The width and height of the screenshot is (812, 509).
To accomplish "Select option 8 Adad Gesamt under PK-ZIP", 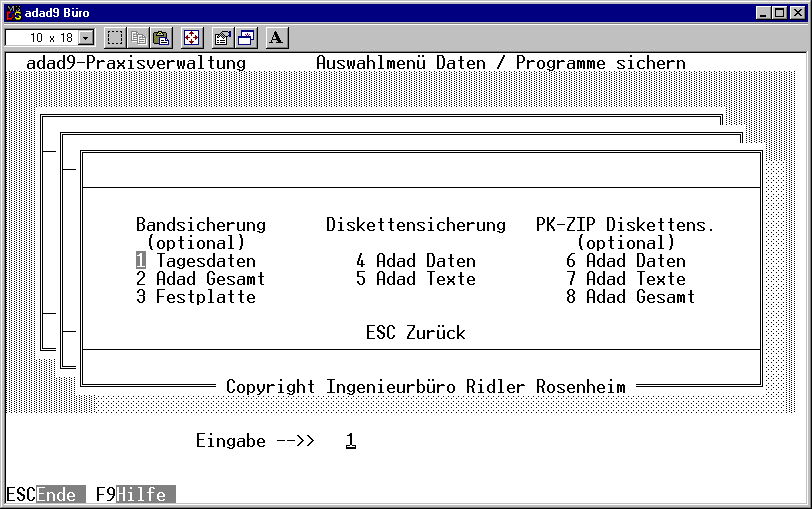I will tap(630, 297).
